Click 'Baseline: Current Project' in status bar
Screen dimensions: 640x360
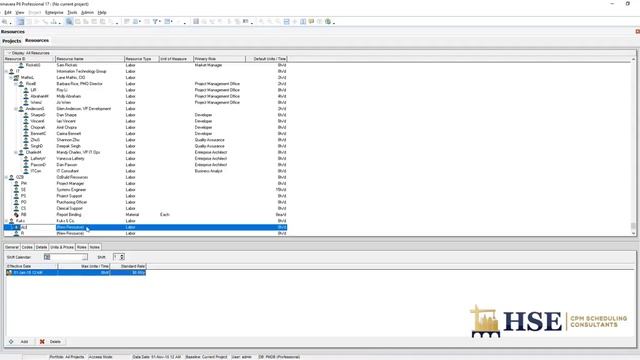coord(206,357)
